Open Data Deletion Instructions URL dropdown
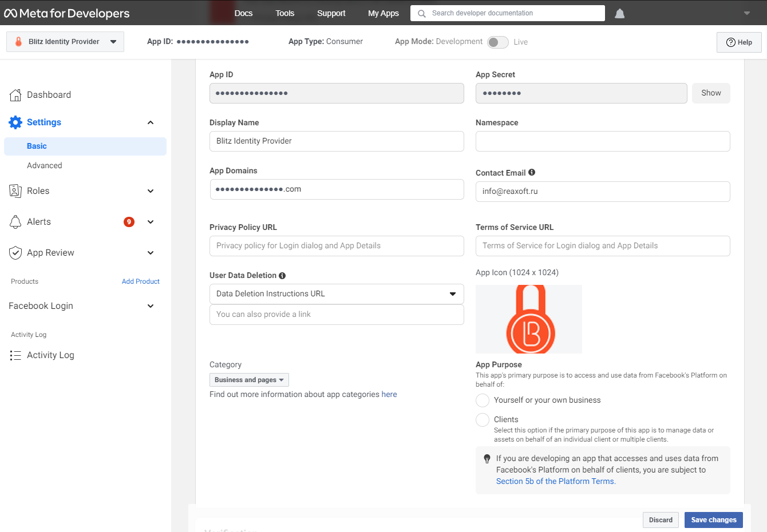 pyautogui.click(x=337, y=294)
